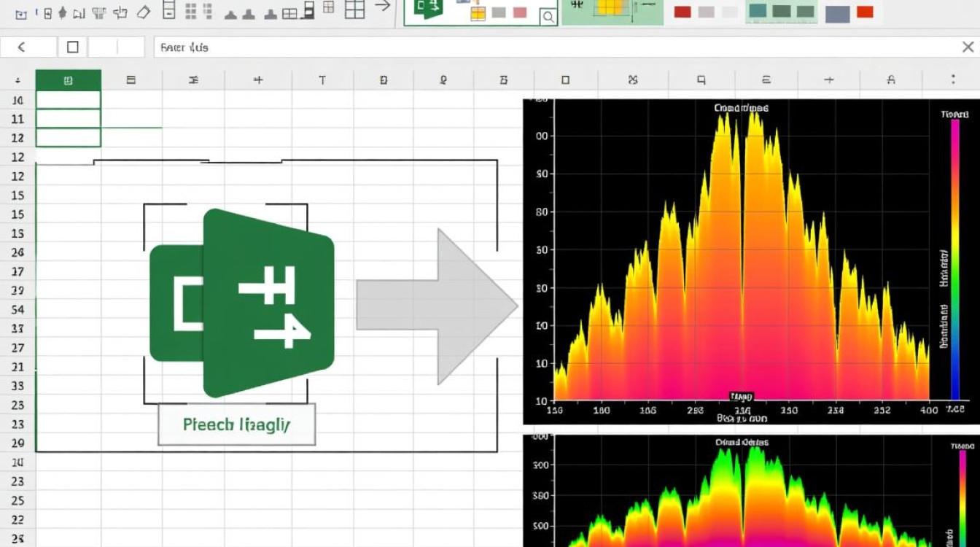
Task: Select the gray swatch beside the pink one
Action: 499,12
